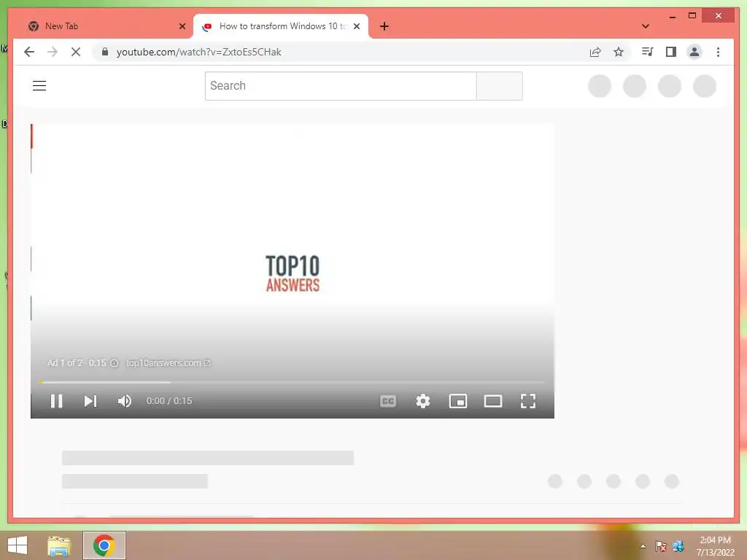
Task: View site information lock icon
Action: click(105, 52)
